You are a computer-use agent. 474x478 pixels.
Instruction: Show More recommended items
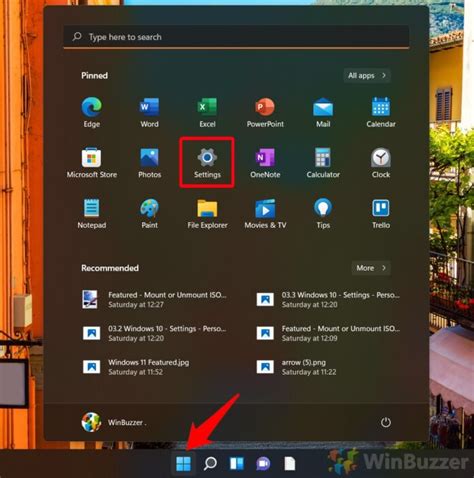(371, 268)
